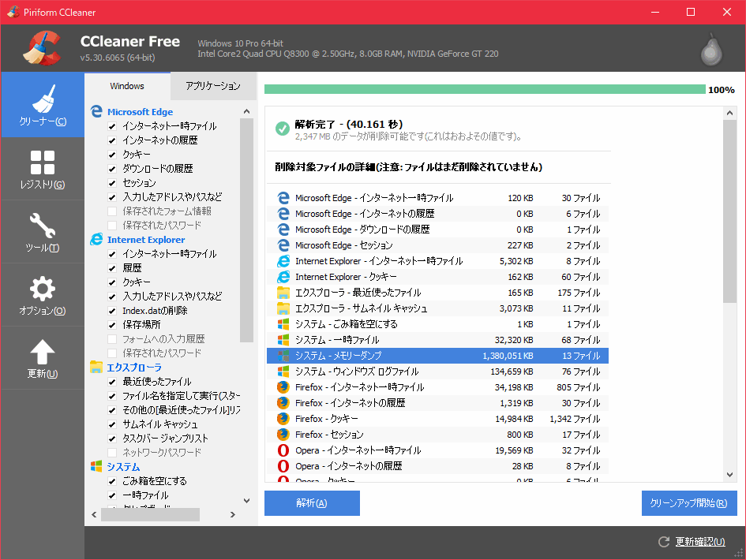Click the checklist vertical scrollbar thumb
Screen dimensions: 746x560
246,230
